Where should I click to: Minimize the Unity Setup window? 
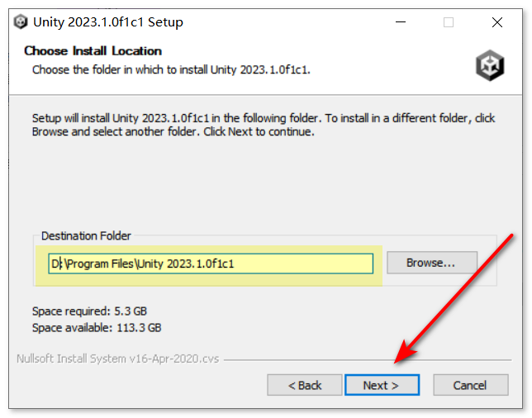point(401,22)
